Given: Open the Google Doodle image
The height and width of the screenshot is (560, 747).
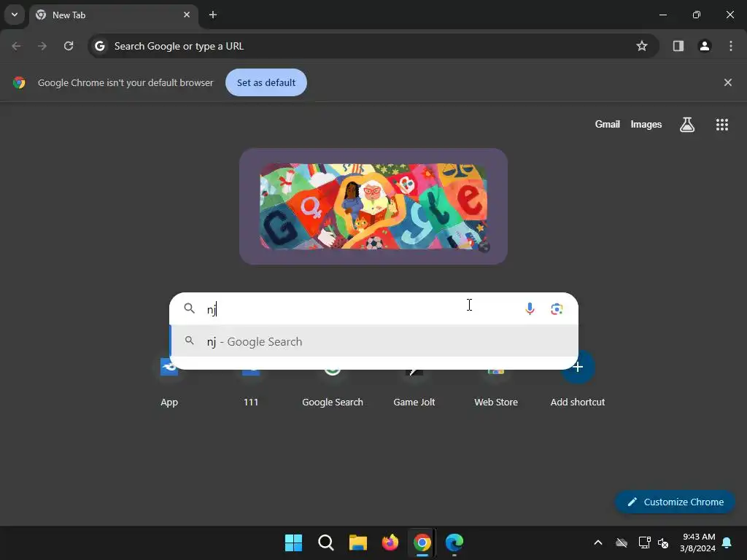Looking at the screenshot, I should tap(373, 206).
